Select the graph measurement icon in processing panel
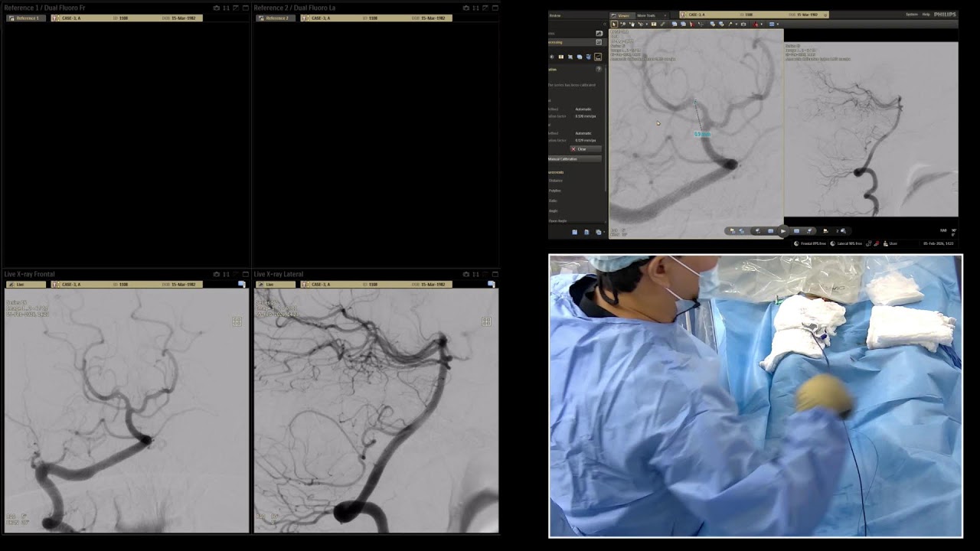The width and height of the screenshot is (980, 551). point(598,57)
